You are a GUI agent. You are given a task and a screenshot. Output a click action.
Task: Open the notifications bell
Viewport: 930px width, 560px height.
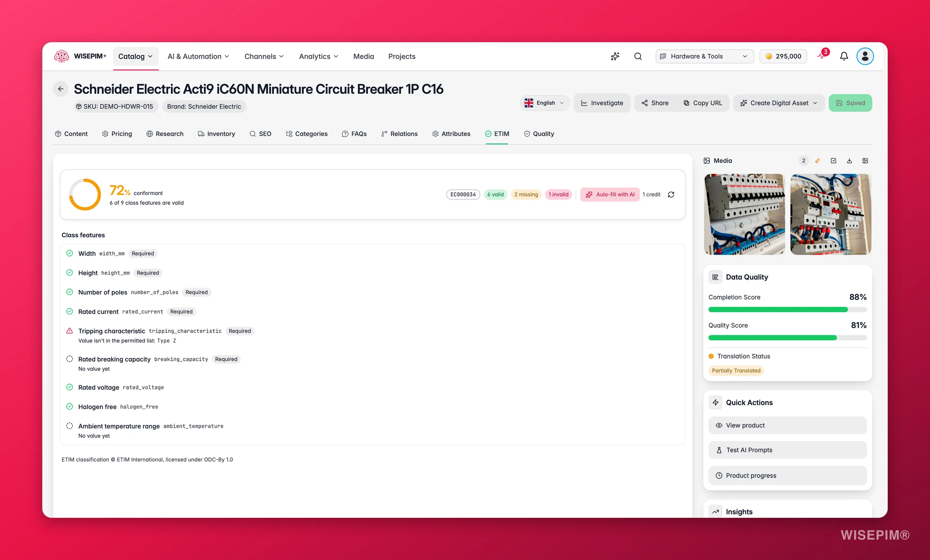[x=844, y=56]
